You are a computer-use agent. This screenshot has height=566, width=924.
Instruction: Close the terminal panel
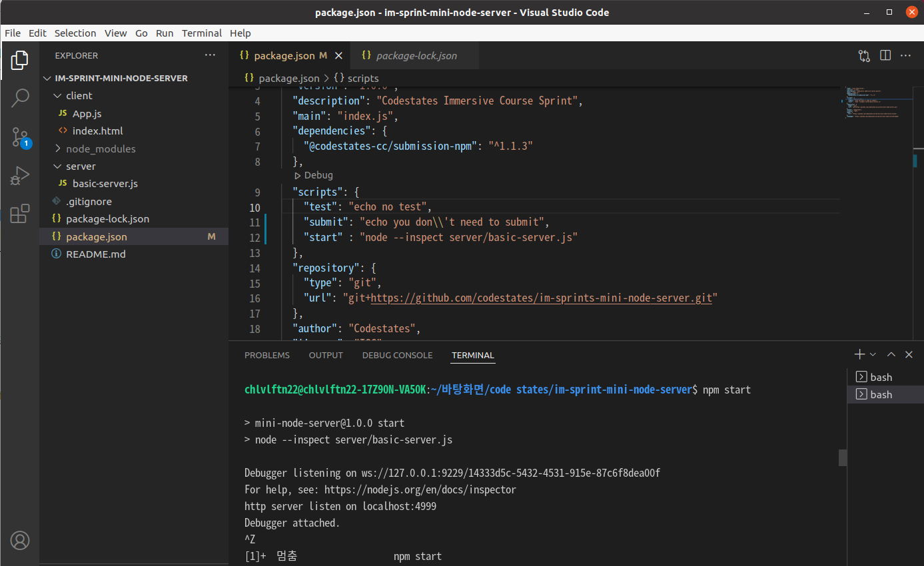(909, 354)
